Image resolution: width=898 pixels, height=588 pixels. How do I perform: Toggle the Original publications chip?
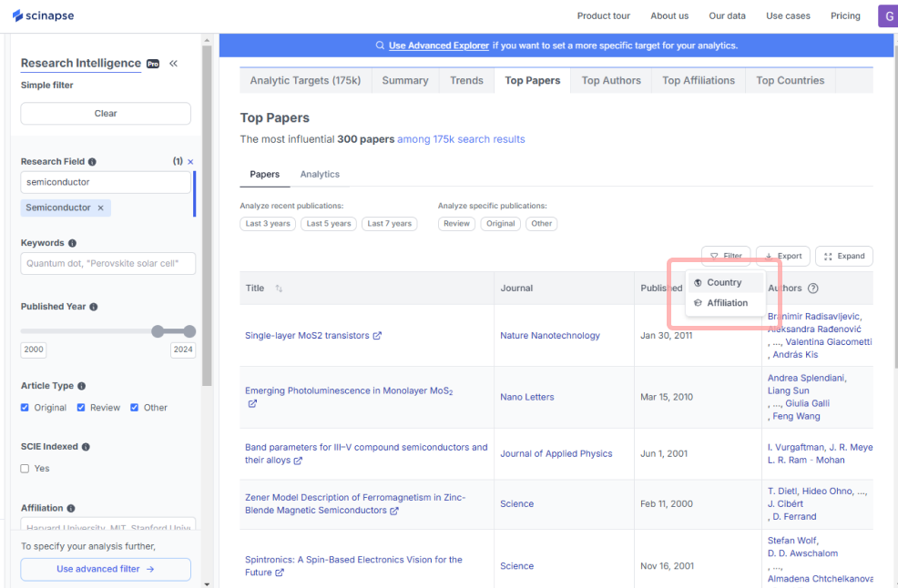point(501,224)
